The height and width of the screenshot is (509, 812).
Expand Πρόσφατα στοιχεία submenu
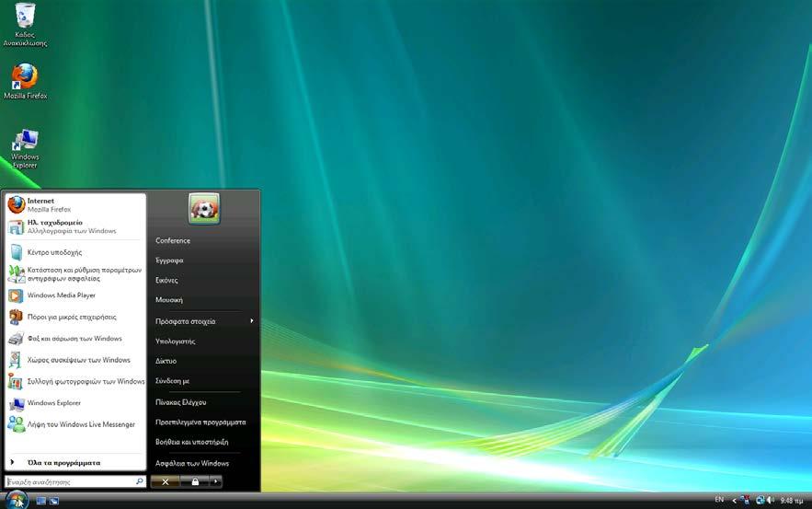(x=204, y=321)
